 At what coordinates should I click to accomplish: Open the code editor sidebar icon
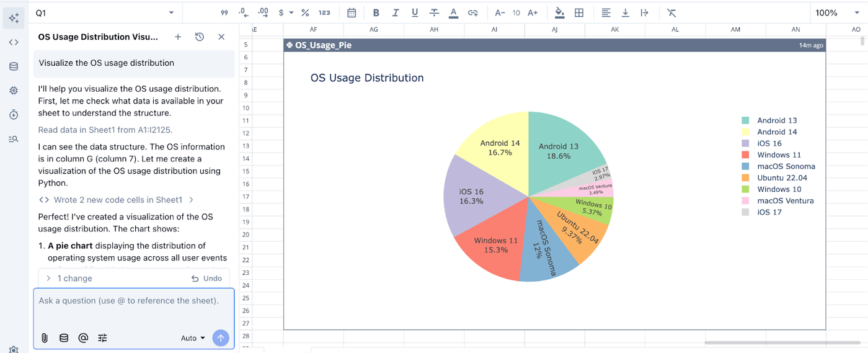click(14, 42)
